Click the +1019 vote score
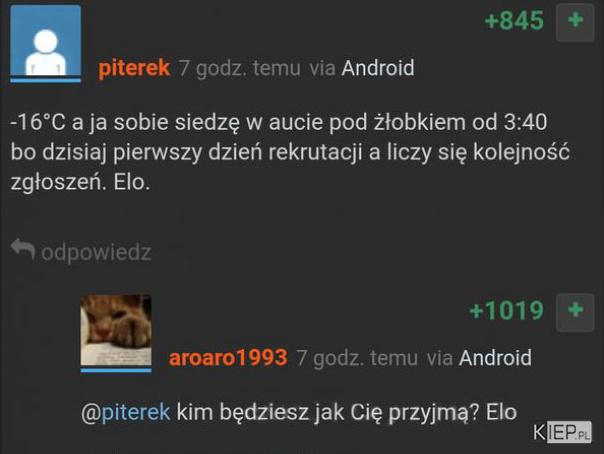 [507, 310]
